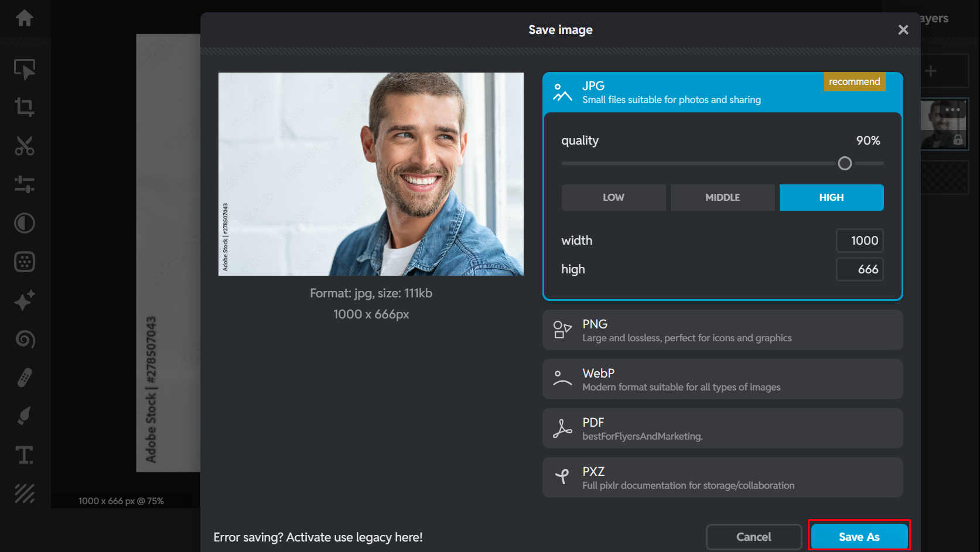Open layer options via ellipsis menu
This screenshot has width=980, height=552.
point(953,109)
